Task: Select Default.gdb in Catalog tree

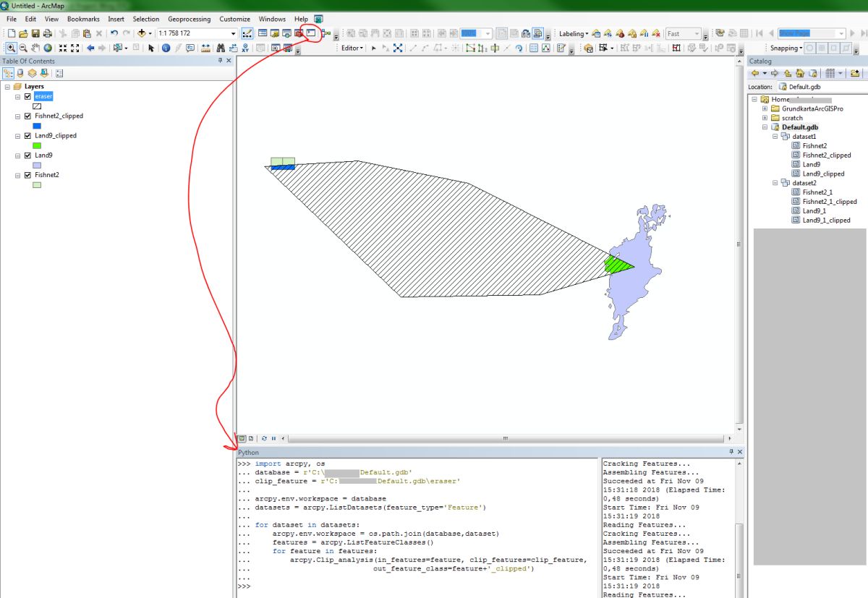Action: click(x=800, y=127)
